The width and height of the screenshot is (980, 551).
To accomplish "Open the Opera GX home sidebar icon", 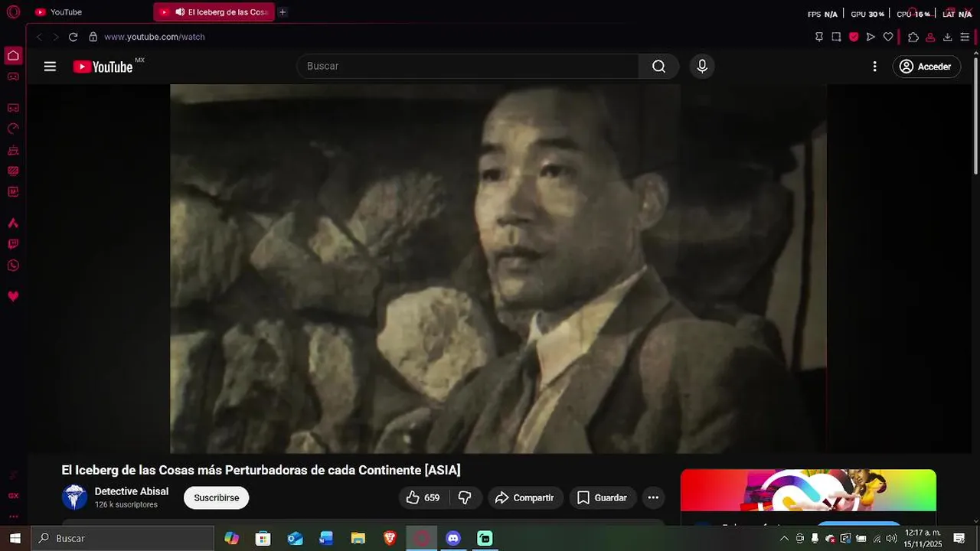I will click(13, 55).
